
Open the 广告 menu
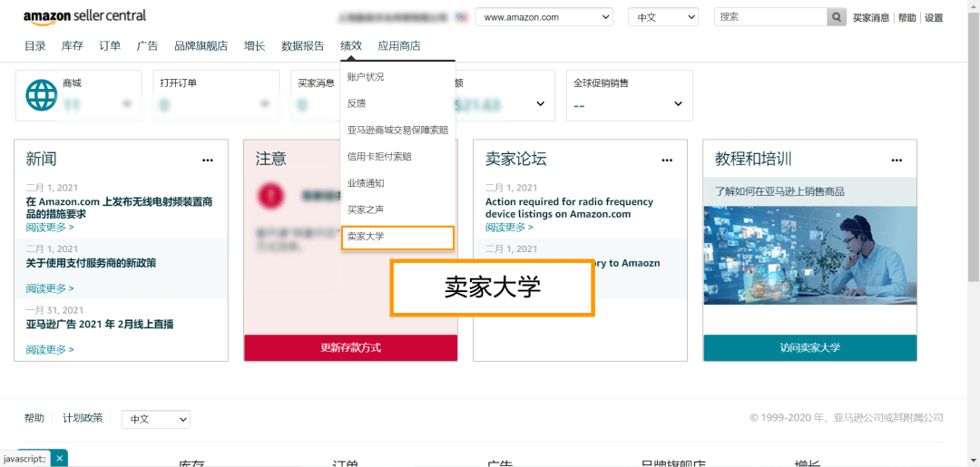(148, 45)
